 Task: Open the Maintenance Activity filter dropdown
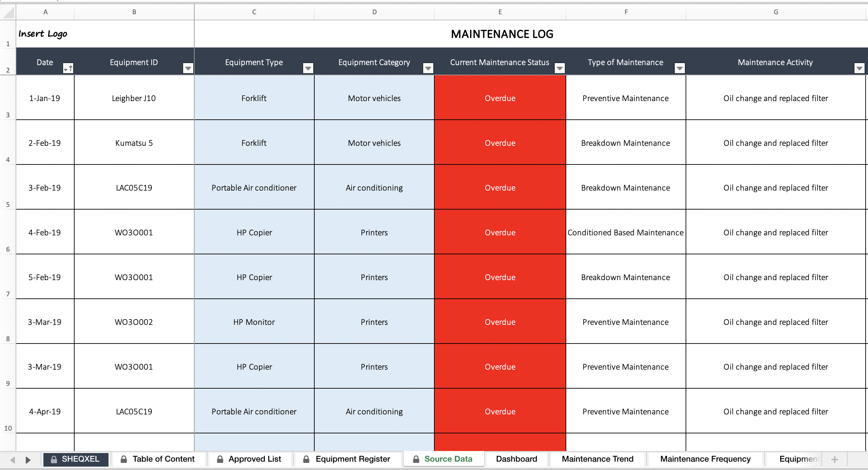pos(859,68)
